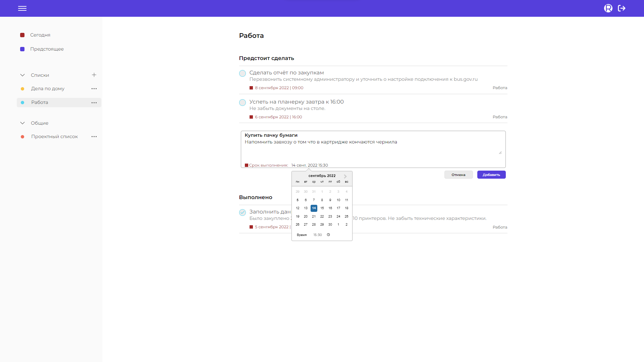Mark Сделать отчёт по закупкам as done
Image resolution: width=644 pixels, height=362 pixels.
[243, 73]
